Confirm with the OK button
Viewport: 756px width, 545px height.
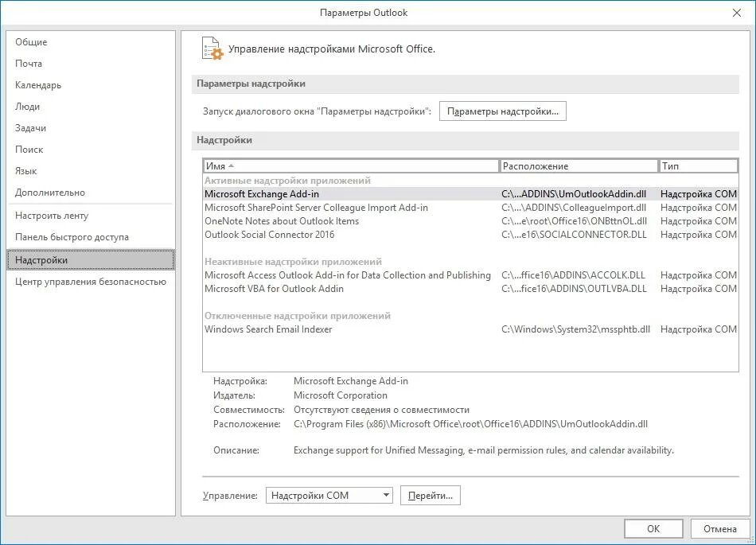pyautogui.click(x=653, y=528)
